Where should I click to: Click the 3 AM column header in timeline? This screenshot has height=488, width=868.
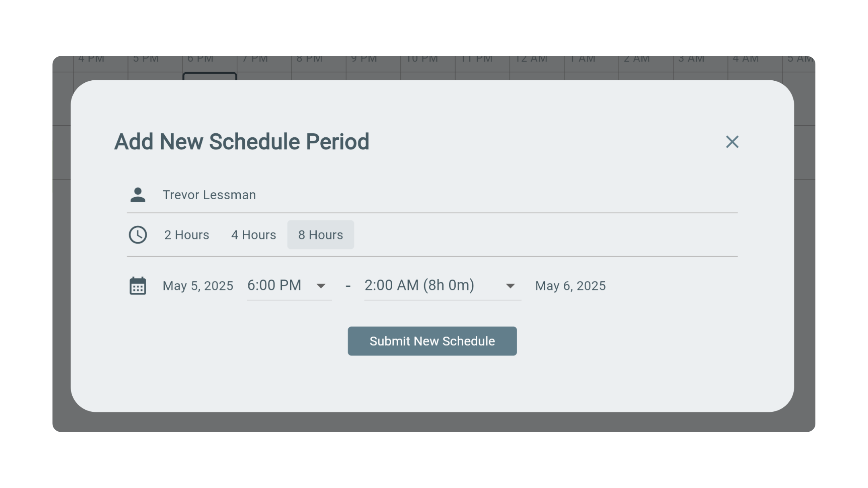coord(691,59)
